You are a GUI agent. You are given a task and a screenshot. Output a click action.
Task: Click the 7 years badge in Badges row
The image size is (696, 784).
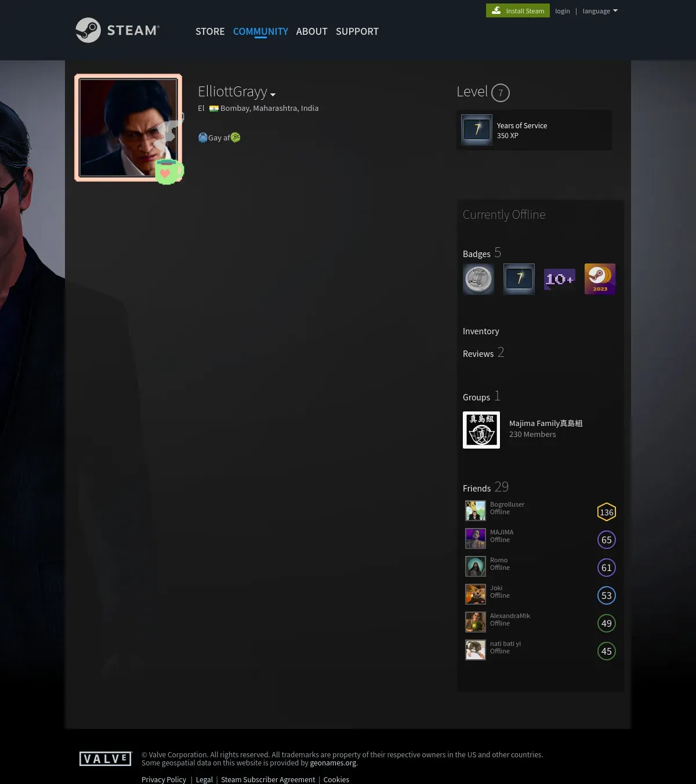pos(519,279)
